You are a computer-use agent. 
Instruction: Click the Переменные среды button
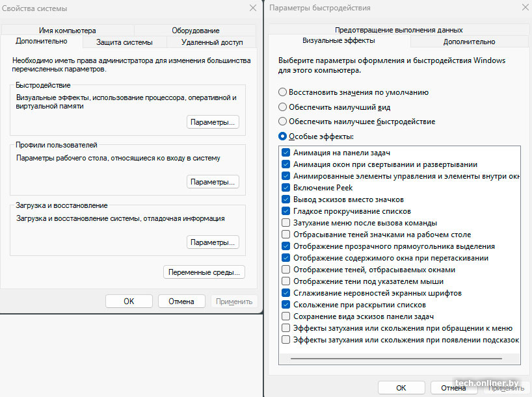204,272
